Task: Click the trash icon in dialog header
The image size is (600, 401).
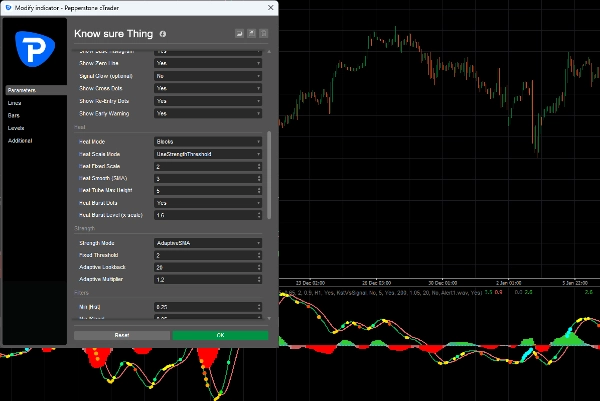Action: point(264,34)
